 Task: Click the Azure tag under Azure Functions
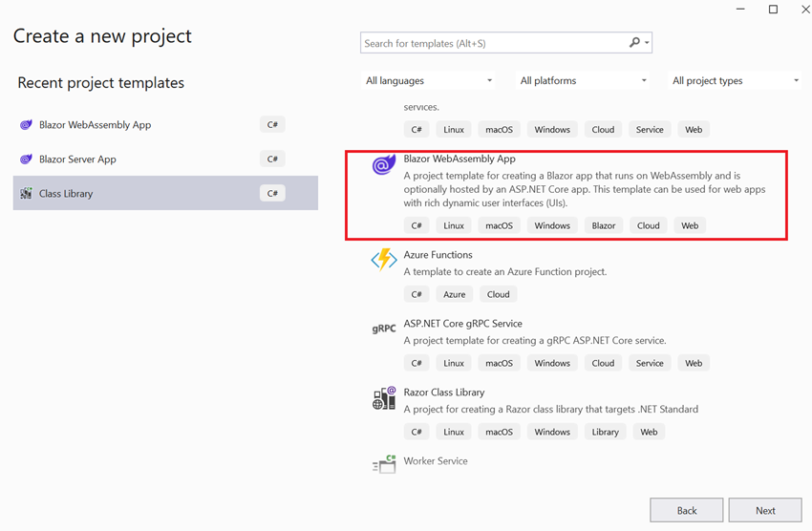pyautogui.click(x=454, y=294)
